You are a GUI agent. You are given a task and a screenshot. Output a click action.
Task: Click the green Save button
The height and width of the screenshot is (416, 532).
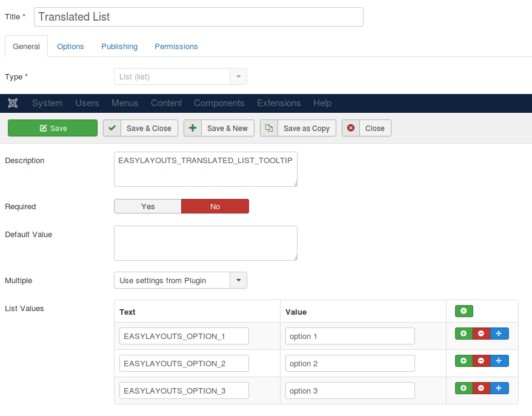53,128
